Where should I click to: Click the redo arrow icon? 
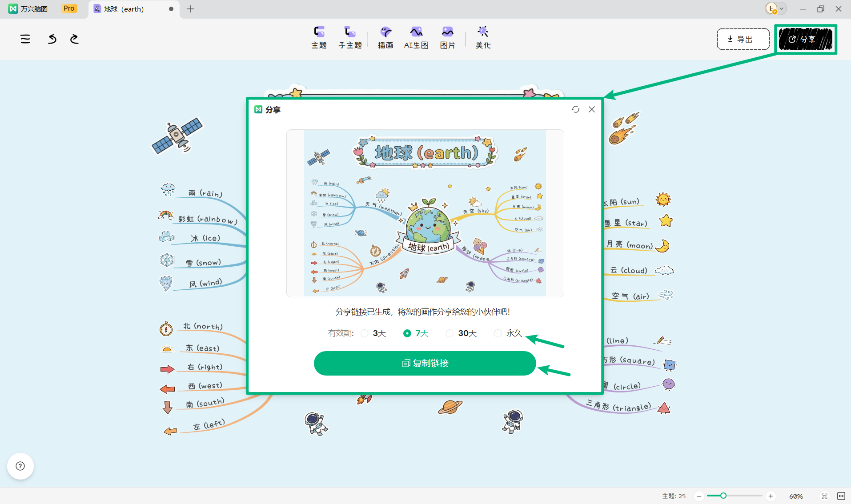[x=74, y=39]
